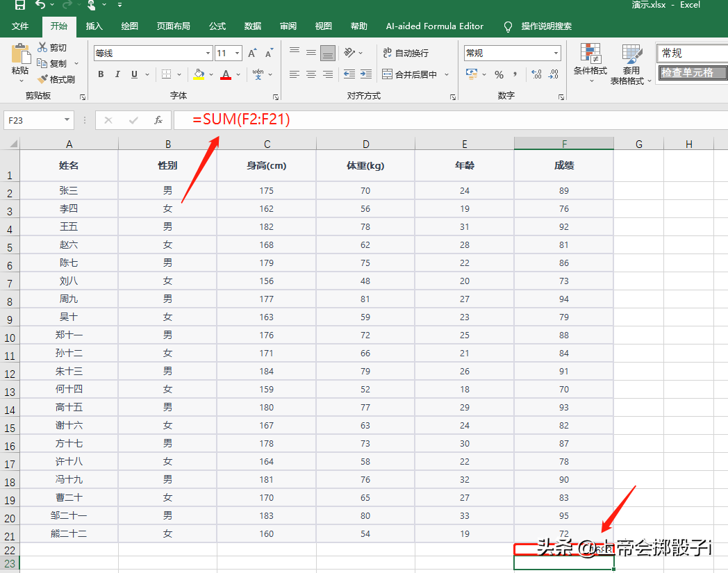728x573 pixels.
Task: Expand the fill color dropdown arrow
Action: [210, 74]
